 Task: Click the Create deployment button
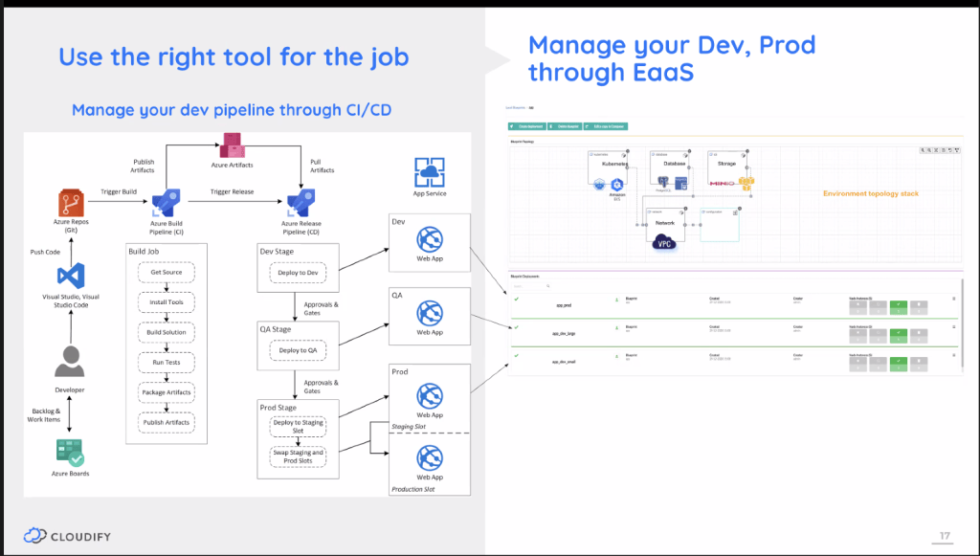point(527,126)
